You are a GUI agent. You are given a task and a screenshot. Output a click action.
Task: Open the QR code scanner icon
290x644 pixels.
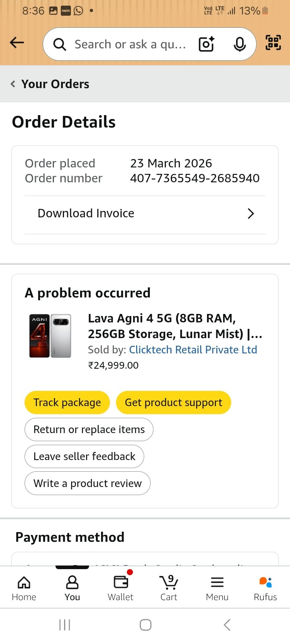(273, 43)
